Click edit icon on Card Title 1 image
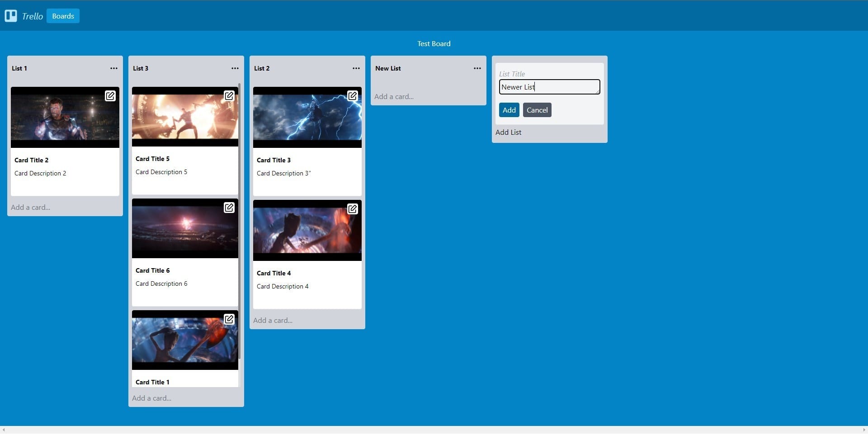 (x=229, y=319)
